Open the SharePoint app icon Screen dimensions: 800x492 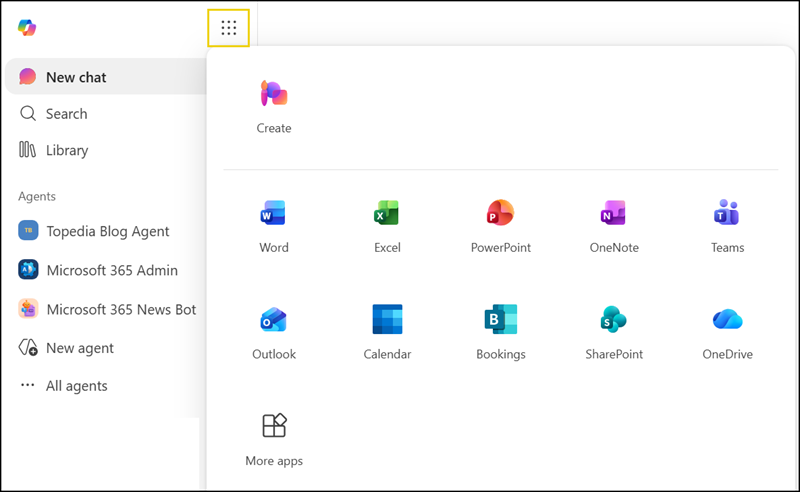point(614,319)
